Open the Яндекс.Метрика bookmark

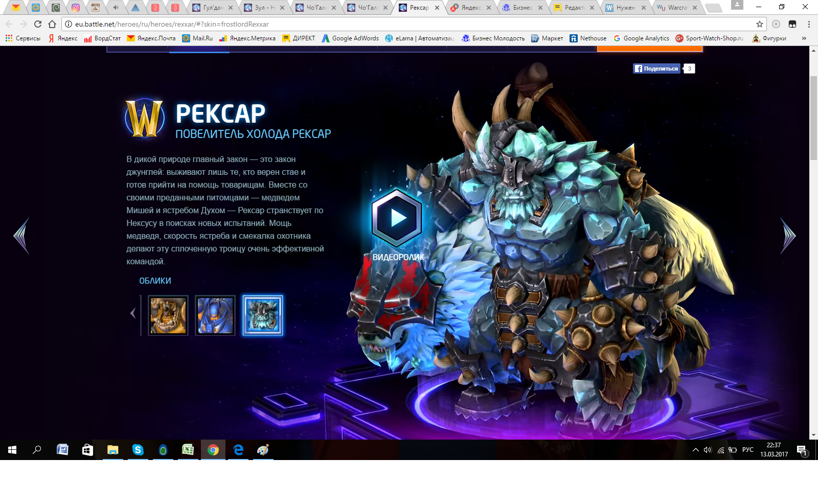click(x=247, y=38)
